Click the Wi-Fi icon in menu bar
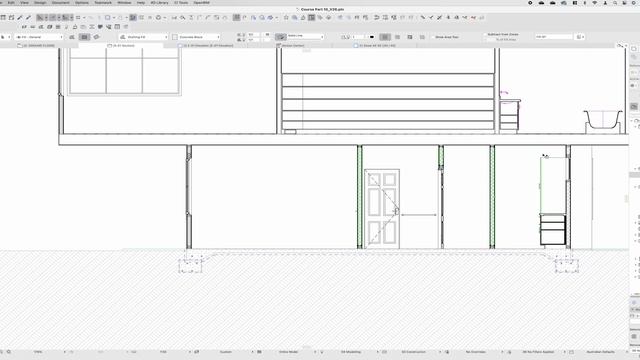The width and height of the screenshot is (640, 360). (x=595, y=3)
